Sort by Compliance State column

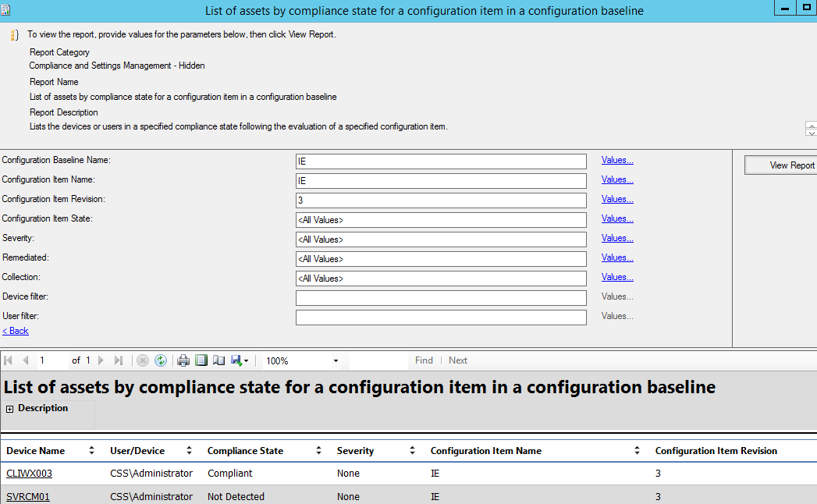click(318, 450)
